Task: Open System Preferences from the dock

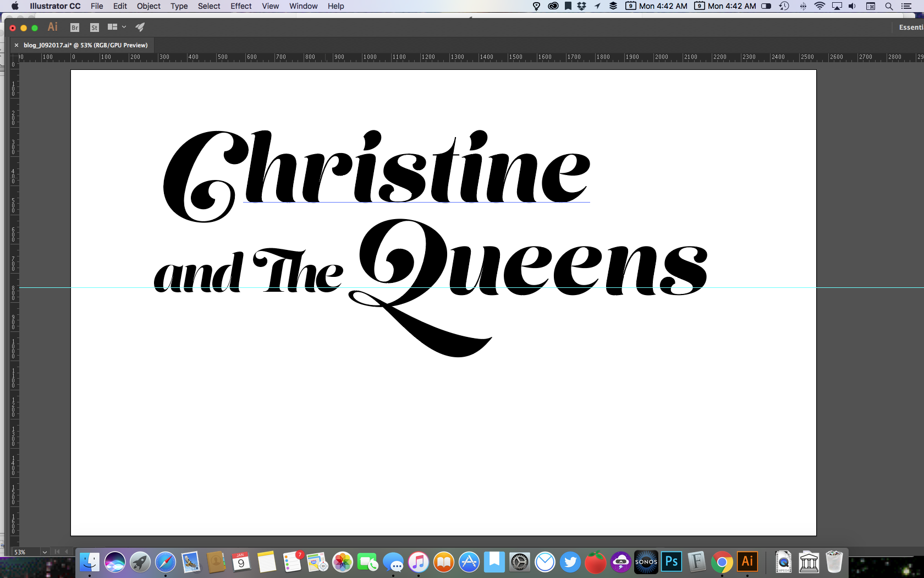Action: tap(520, 562)
